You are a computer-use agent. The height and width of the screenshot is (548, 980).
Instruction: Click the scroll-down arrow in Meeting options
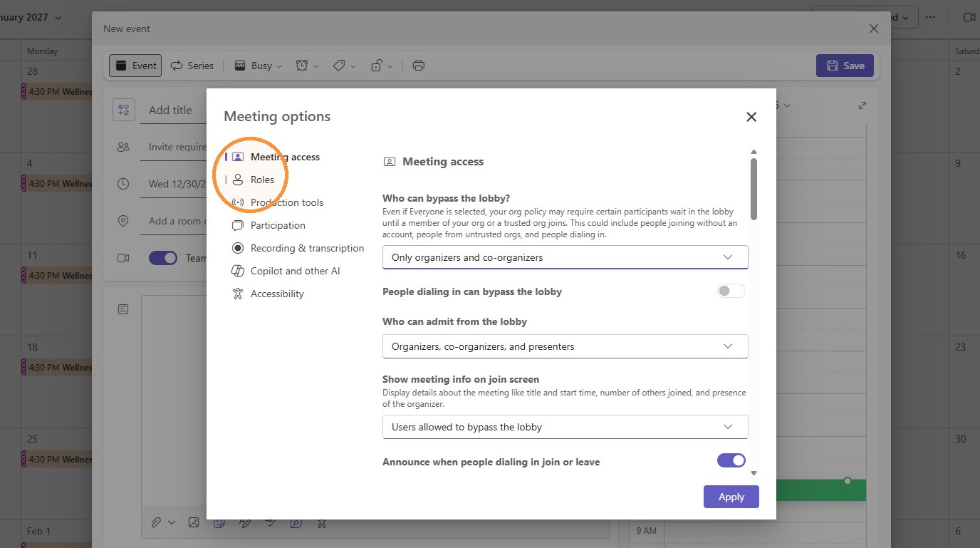(x=754, y=472)
